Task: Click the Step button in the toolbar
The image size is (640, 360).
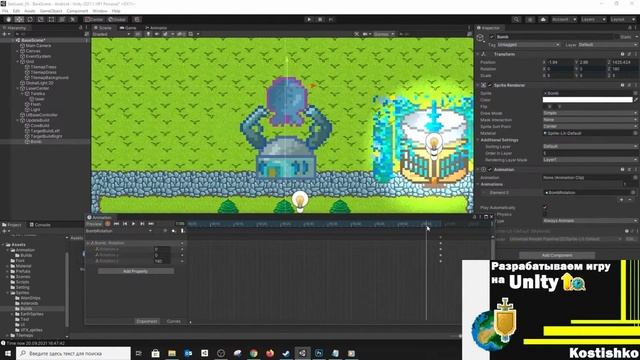Action: (x=331, y=19)
